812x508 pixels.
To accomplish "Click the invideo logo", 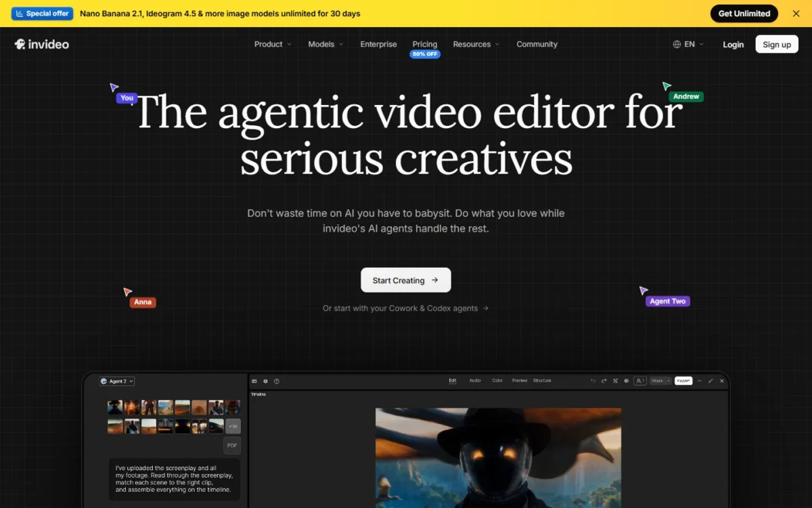I will [x=42, y=44].
